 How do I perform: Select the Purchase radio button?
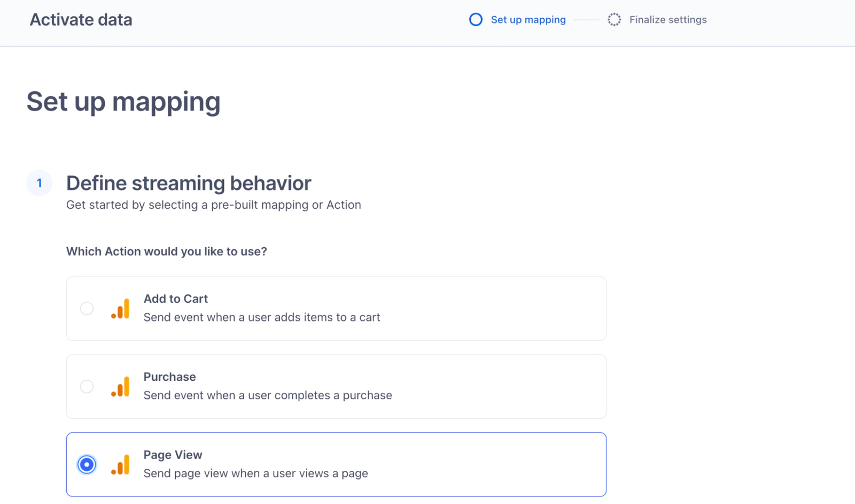pyautogui.click(x=86, y=386)
